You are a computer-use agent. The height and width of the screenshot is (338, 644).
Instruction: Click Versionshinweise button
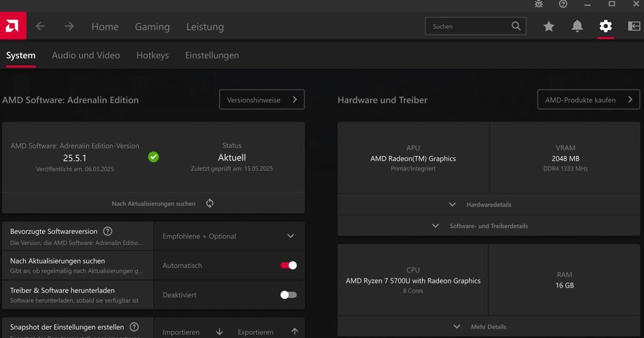point(261,100)
